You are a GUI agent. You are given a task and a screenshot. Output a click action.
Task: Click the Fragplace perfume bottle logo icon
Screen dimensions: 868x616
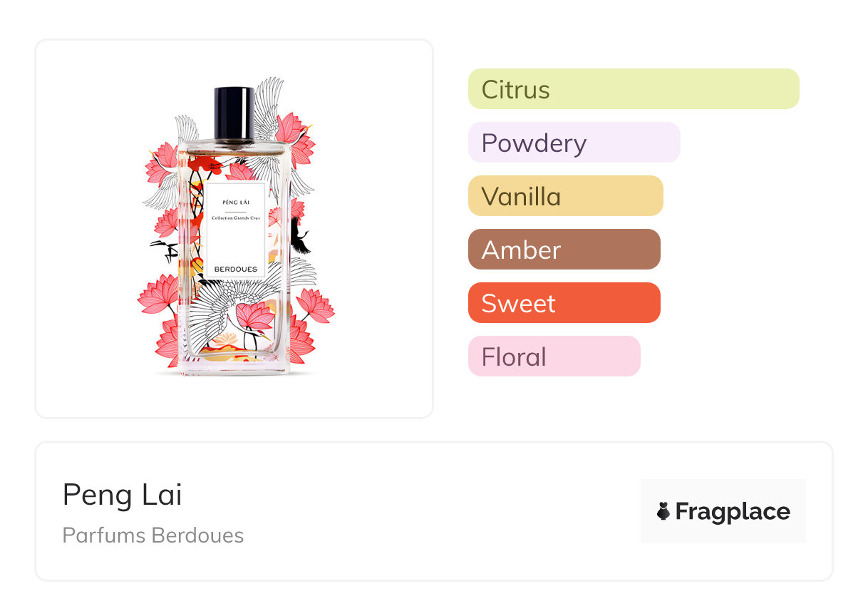point(663,511)
